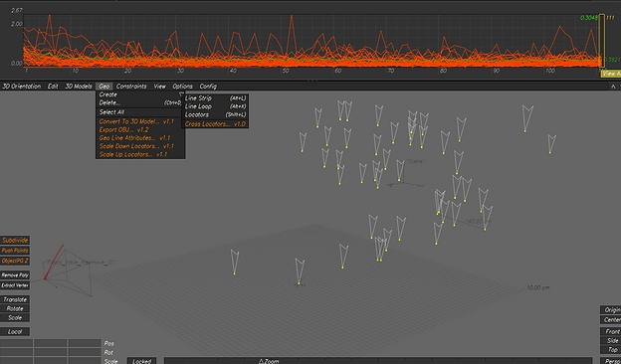The height and width of the screenshot is (364, 621).
Task: Click the View All button in curve editor
Action: (x=611, y=74)
